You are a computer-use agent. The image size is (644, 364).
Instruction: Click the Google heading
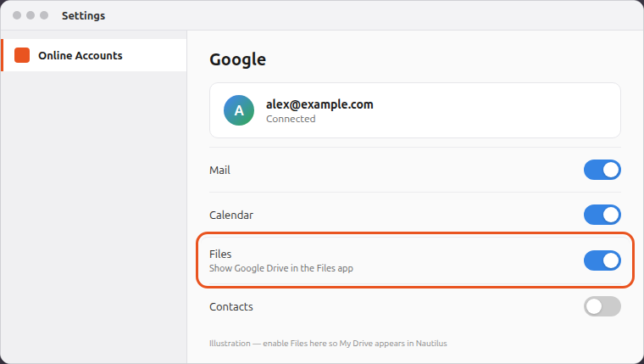[x=238, y=59]
